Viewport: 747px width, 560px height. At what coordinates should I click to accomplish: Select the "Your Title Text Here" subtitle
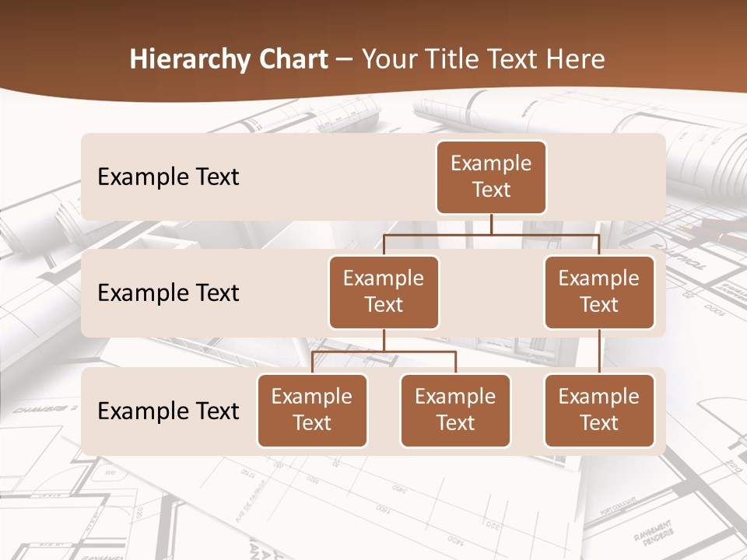pyautogui.click(x=482, y=59)
